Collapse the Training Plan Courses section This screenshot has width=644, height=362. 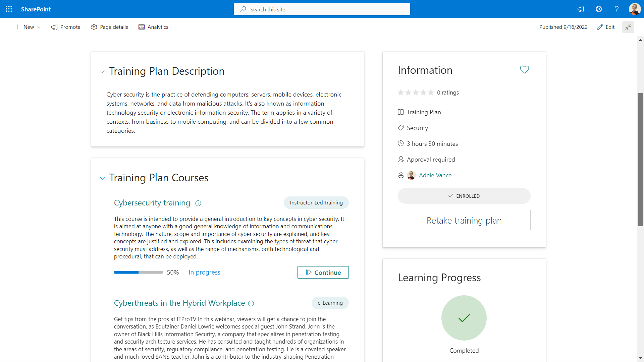102,178
